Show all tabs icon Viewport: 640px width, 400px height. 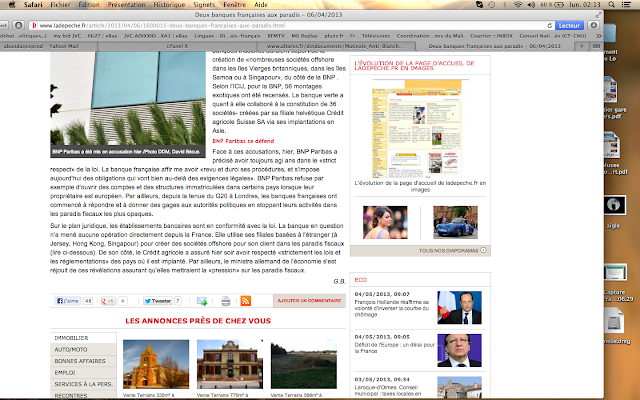click(596, 46)
